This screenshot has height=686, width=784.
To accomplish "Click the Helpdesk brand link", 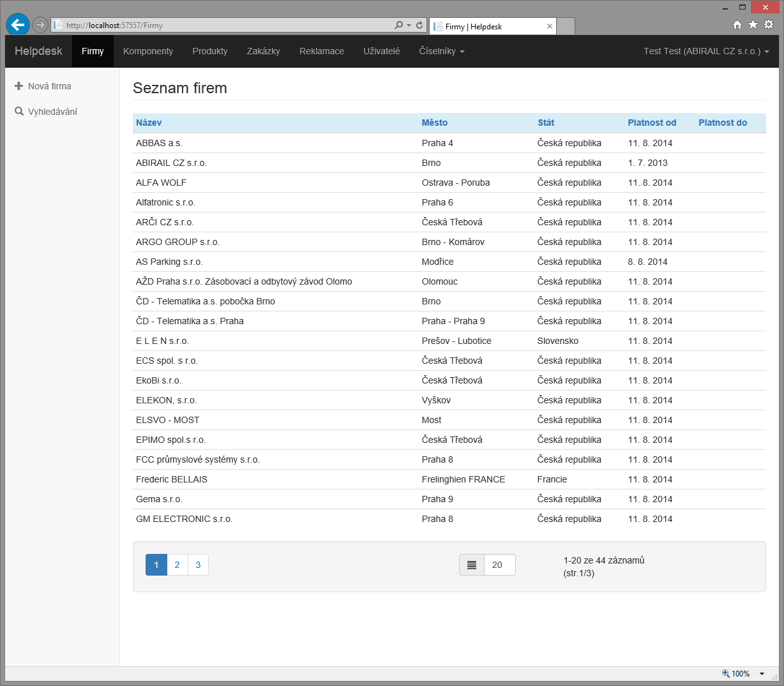I will tap(38, 51).
